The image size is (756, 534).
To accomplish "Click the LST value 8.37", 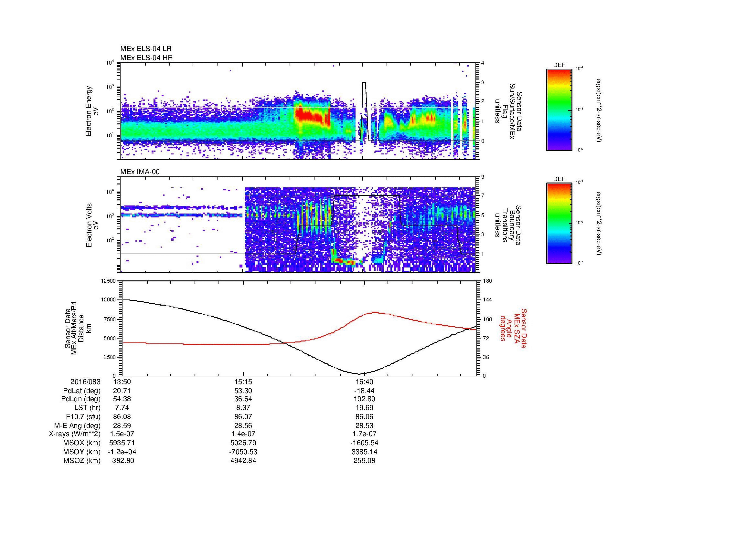I will click(x=243, y=408).
